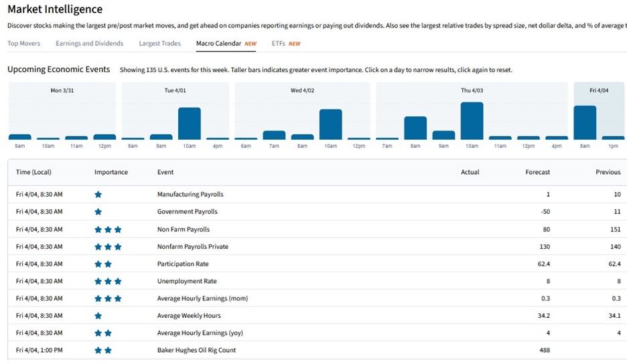Click the Non Farm Payrolls forecast value 80
This screenshot has width=627, height=364.
pyautogui.click(x=546, y=230)
